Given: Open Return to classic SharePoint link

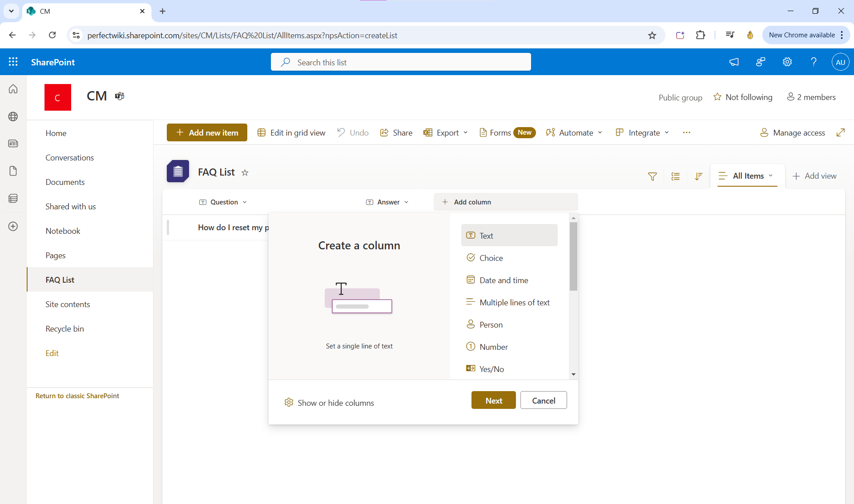Looking at the screenshot, I should tap(77, 396).
